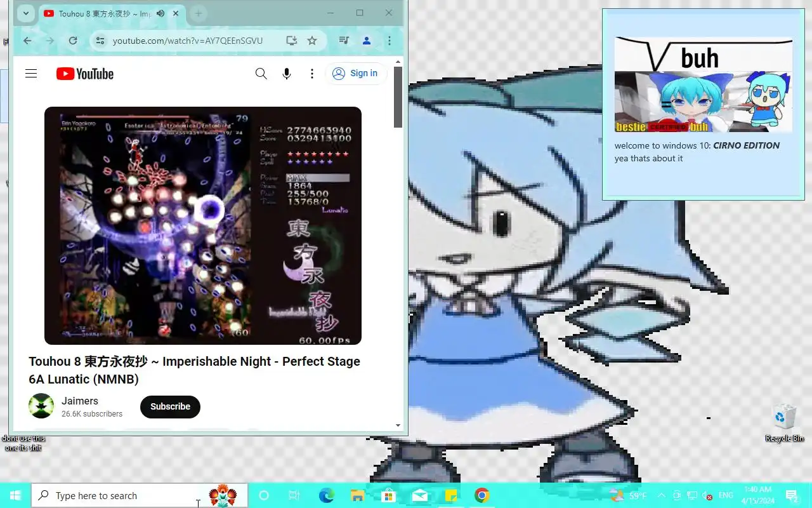Open a new Chrome tab
The height and width of the screenshot is (508, 812).
pyautogui.click(x=198, y=13)
